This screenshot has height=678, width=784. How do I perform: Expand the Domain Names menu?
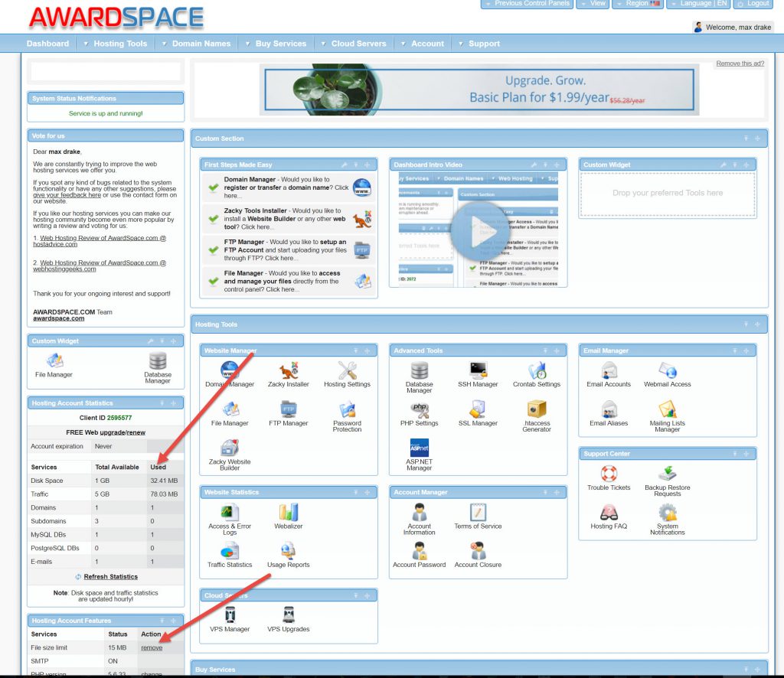click(201, 44)
